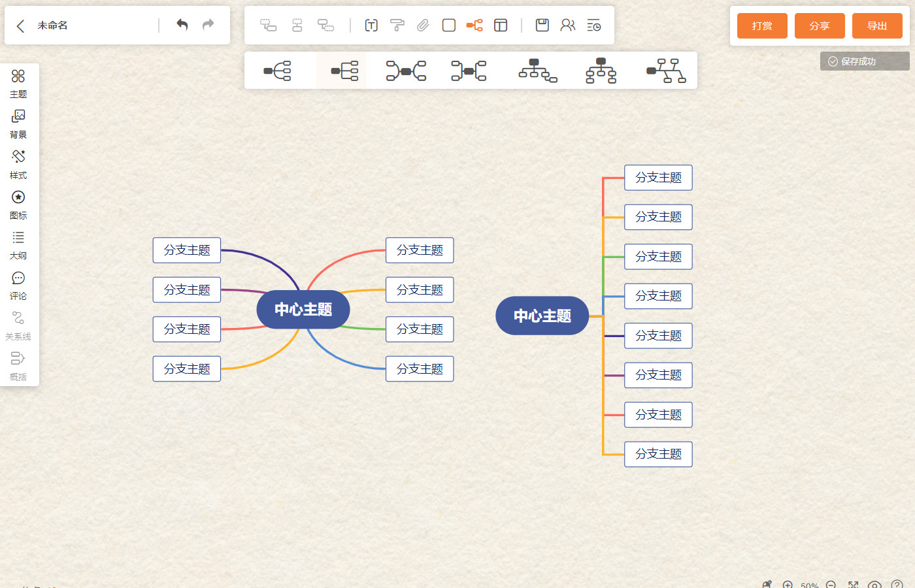
Task: Click the 导出 export button
Action: pyautogui.click(x=877, y=26)
